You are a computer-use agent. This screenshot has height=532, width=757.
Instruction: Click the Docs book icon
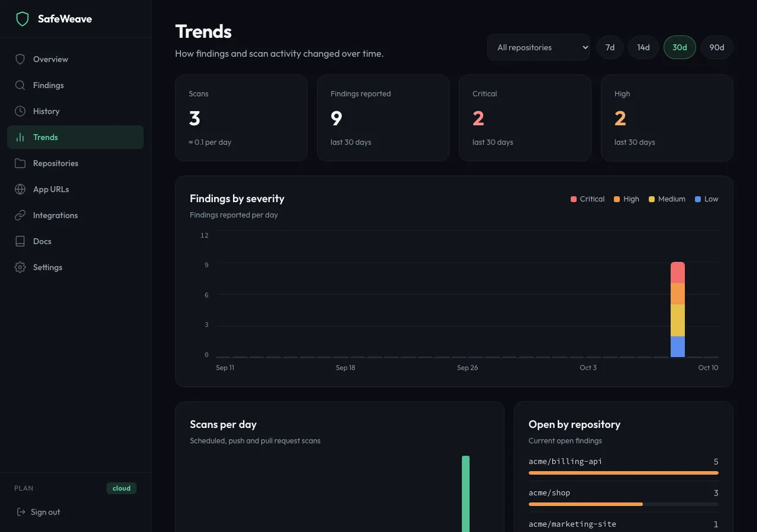click(20, 241)
